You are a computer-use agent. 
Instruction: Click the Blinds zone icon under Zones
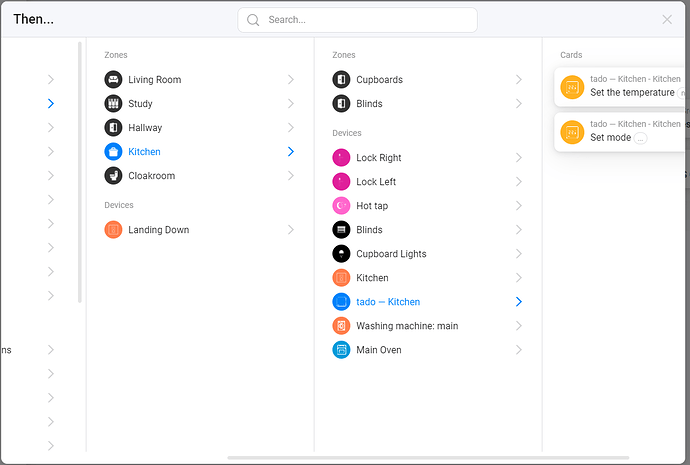341,103
